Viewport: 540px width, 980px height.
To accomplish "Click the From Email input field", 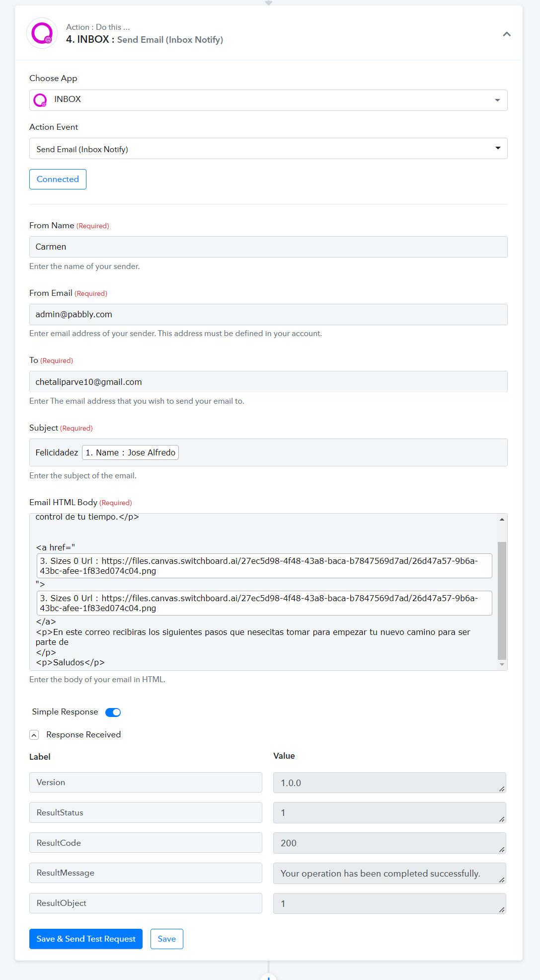I will point(268,315).
